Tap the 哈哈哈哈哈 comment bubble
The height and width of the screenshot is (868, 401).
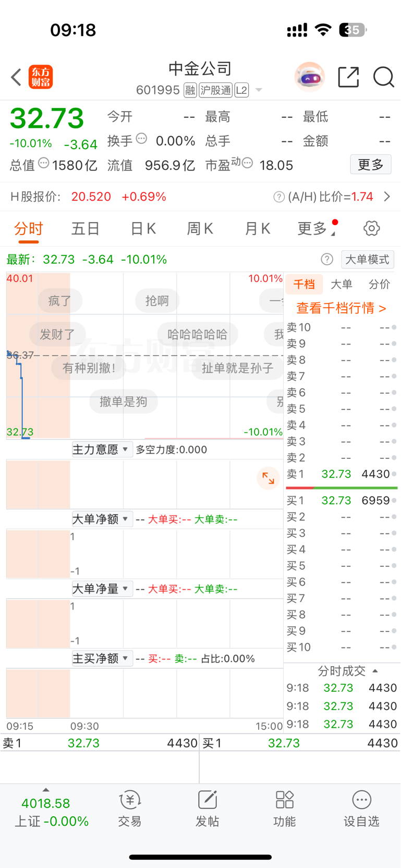198,335
